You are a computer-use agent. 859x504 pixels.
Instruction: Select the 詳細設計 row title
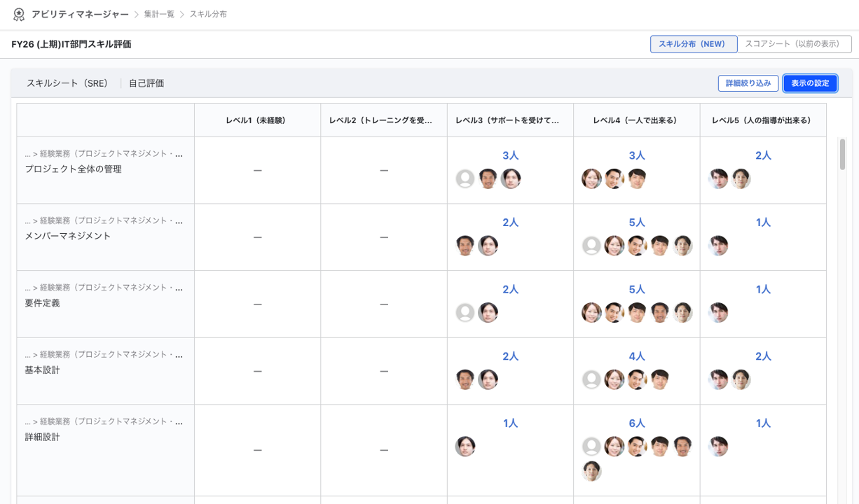(x=42, y=437)
